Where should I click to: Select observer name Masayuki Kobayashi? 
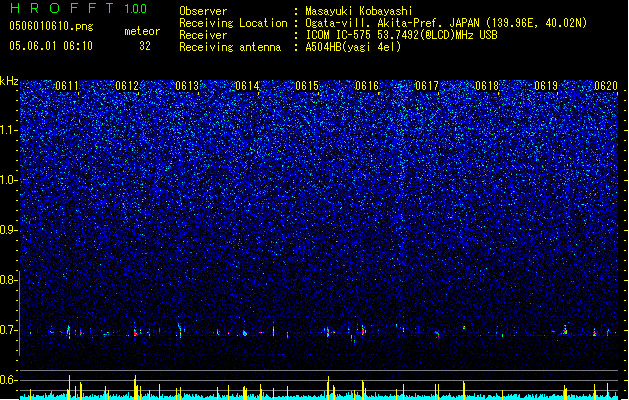(359, 11)
